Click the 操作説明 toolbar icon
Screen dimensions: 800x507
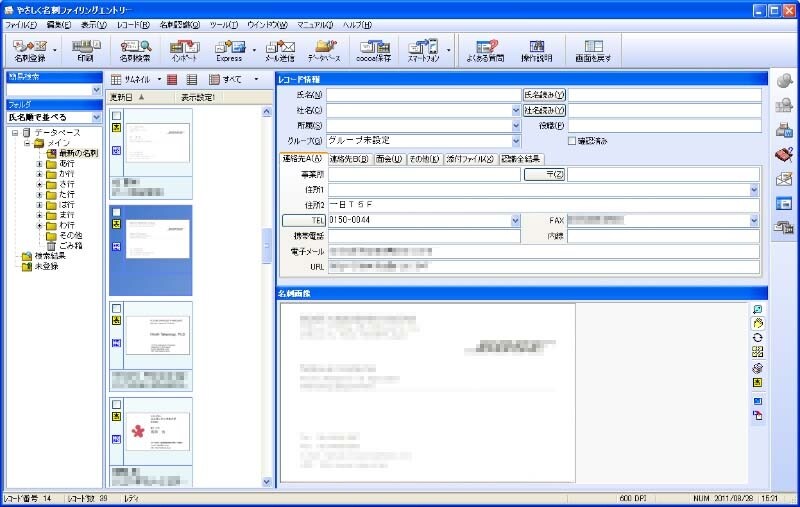coord(538,49)
